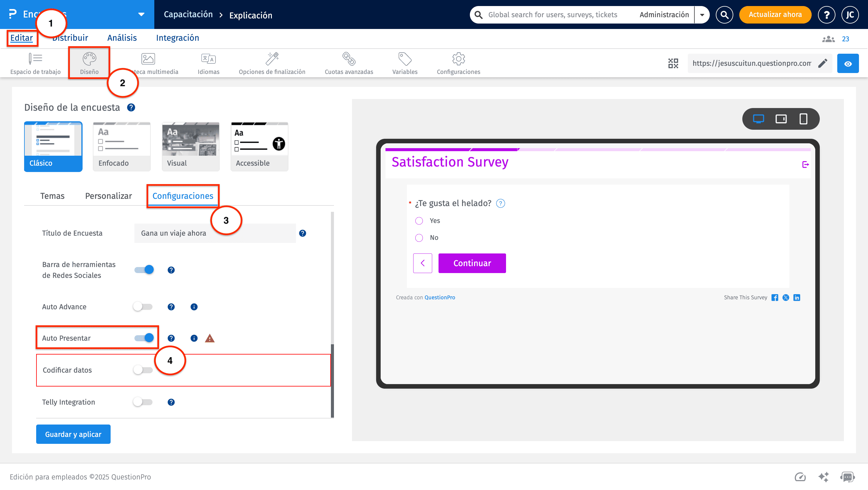
Task: Open the Administración search scope dropdown
Action: [702, 14]
